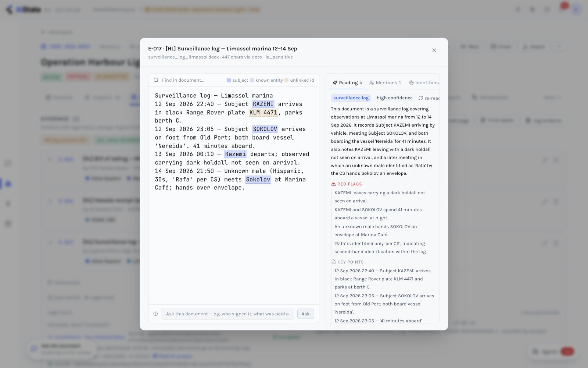
Task: Click the sparkle icon on Reading tab
Action: coord(335,83)
